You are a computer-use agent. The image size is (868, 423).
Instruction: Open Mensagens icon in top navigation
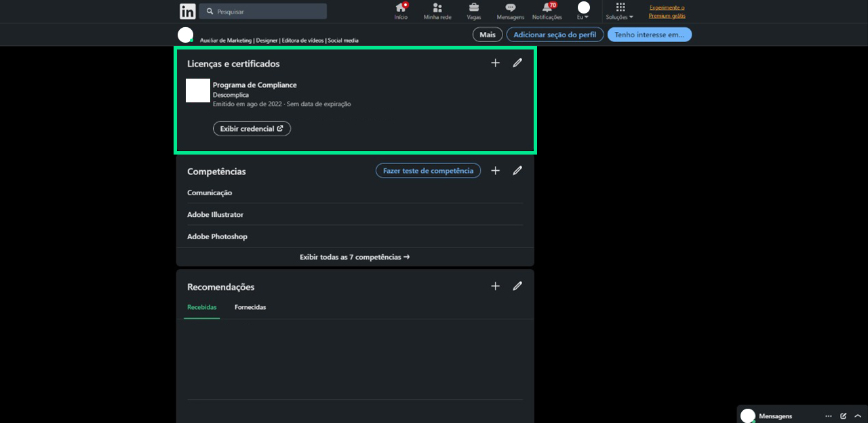tap(510, 8)
